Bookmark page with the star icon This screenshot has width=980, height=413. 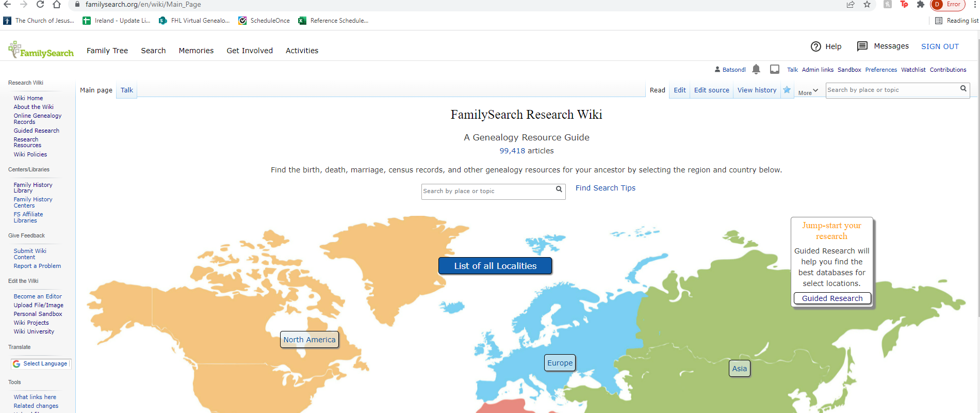tap(867, 4)
